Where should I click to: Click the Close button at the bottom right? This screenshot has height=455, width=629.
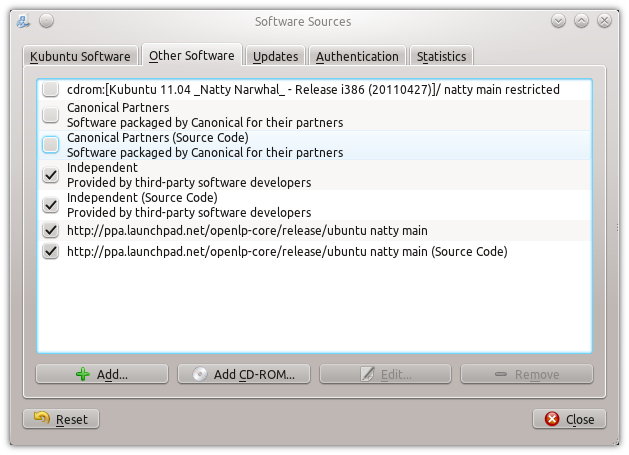tap(569, 419)
